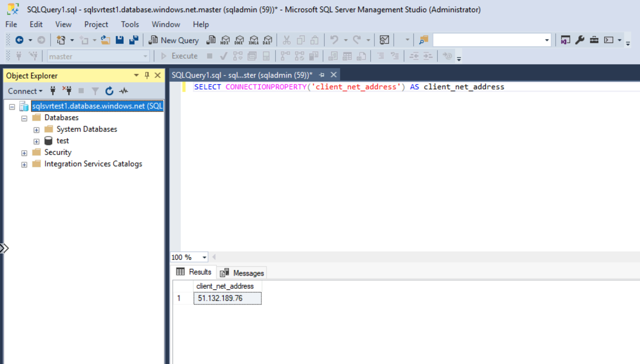This screenshot has height=364, width=640.
Task: Click the New Query button
Action: 174,40
